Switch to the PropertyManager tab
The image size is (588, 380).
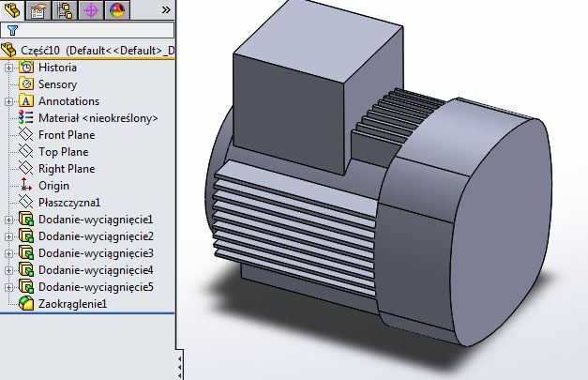click(38, 10)
